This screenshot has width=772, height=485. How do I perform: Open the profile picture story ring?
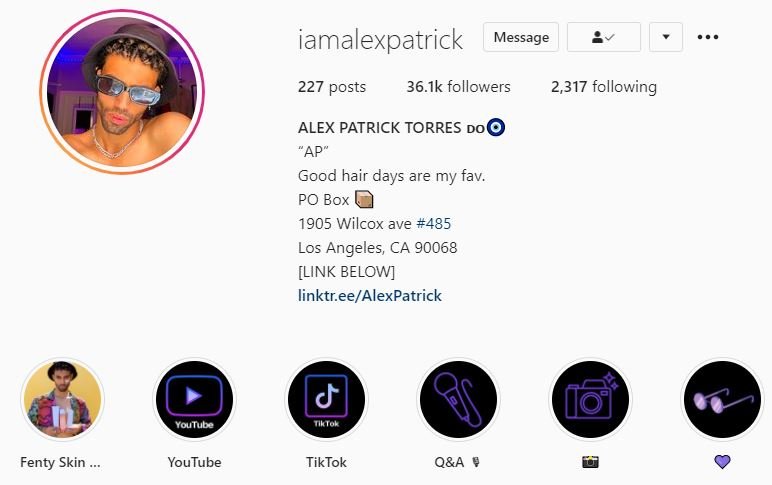click(x=122, y=92)
